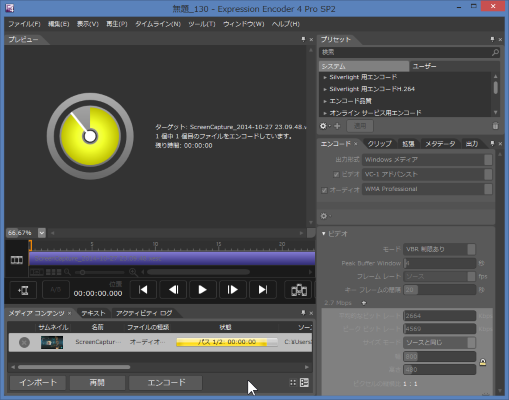
Task: Click the Encode button
Action: tap(166, 383)
